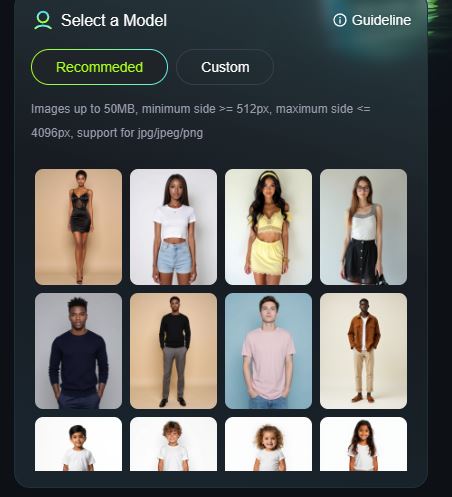Screen dimensions: 452x497
Task: Pick the male model in pink t-shirt
Action: [x=268, y=351]
